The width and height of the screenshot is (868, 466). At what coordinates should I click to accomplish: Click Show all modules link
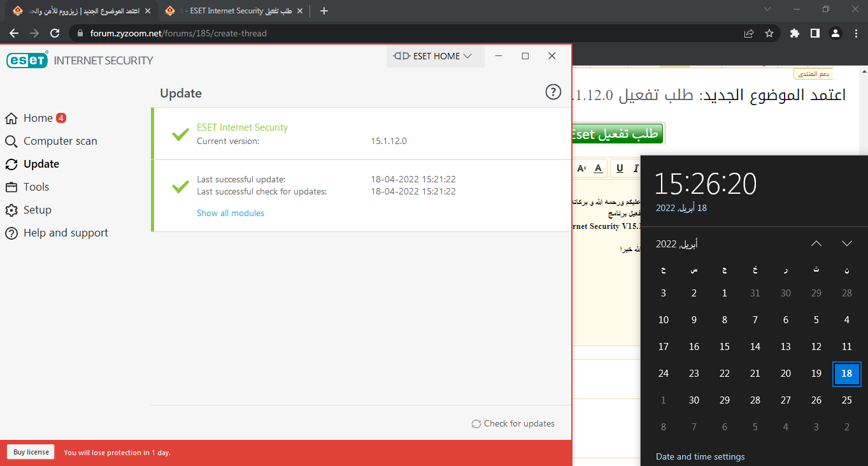[231, 213]
